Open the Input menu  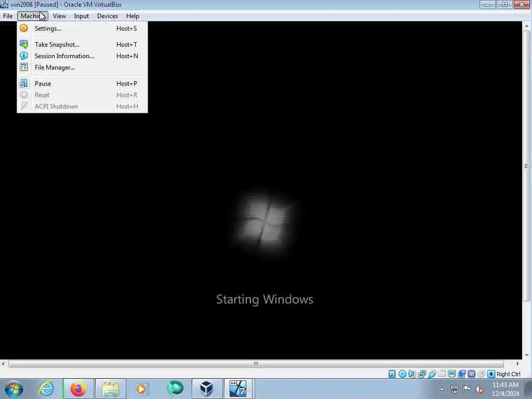click(x=82, y=16)
